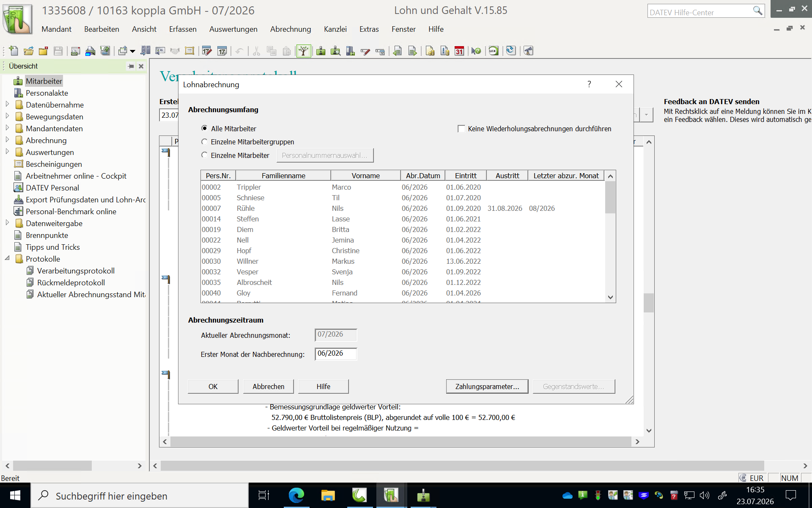Screen dimensions: 812x508
Task: Click the document with coins icon
Action: tap(430, 51)
